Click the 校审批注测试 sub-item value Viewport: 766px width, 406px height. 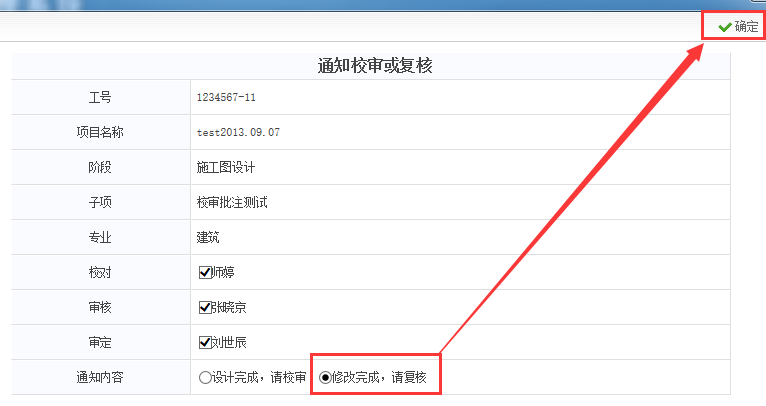[x=232, y=202]
